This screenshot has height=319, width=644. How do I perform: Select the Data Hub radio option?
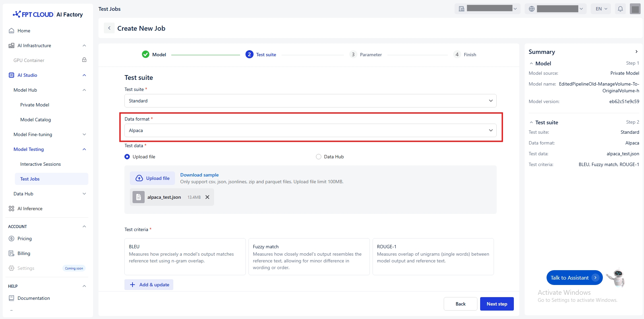point(319,157)
